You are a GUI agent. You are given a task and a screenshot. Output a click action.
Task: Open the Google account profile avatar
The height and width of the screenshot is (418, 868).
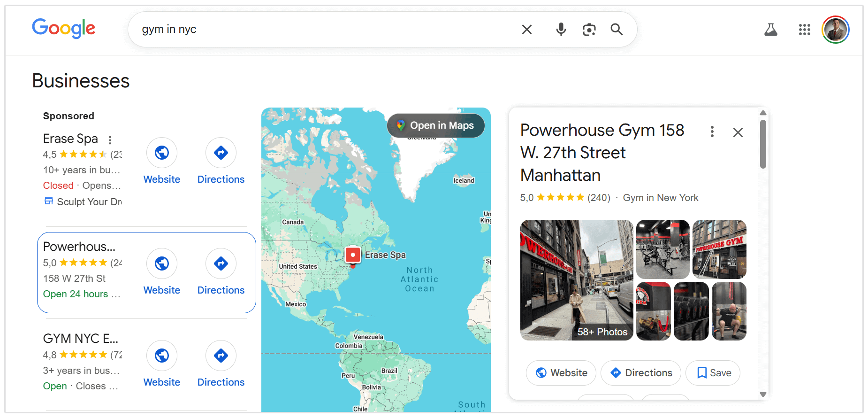pyautogui.click(x=835, y=30)
